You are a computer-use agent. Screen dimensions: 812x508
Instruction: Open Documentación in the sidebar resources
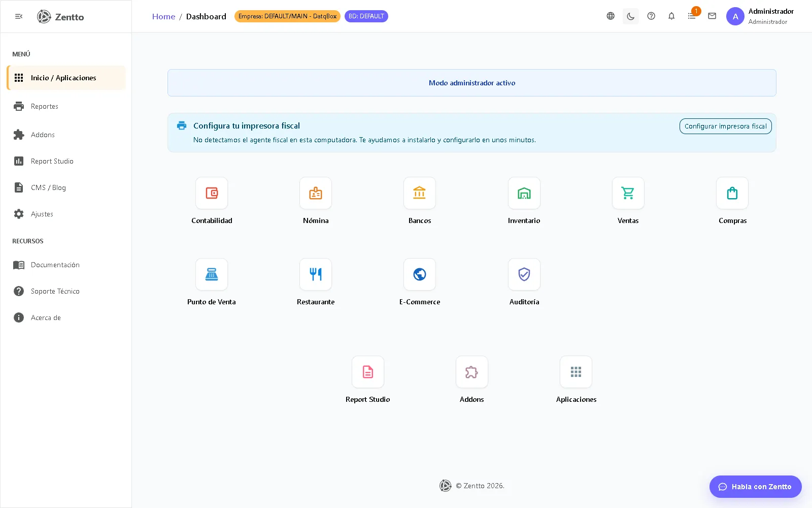point(66,265)
